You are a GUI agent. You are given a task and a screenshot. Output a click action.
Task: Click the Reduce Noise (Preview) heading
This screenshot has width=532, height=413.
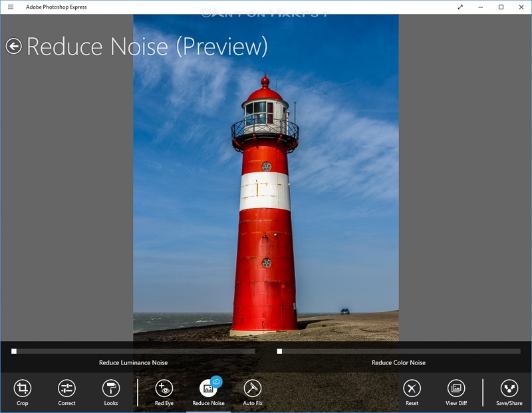coord(147,47)
